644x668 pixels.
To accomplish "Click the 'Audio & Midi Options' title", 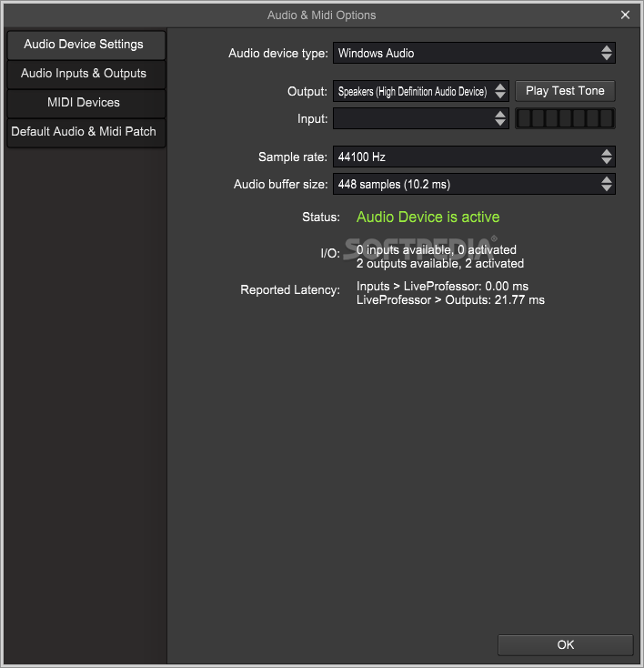I will click(322, 15).
